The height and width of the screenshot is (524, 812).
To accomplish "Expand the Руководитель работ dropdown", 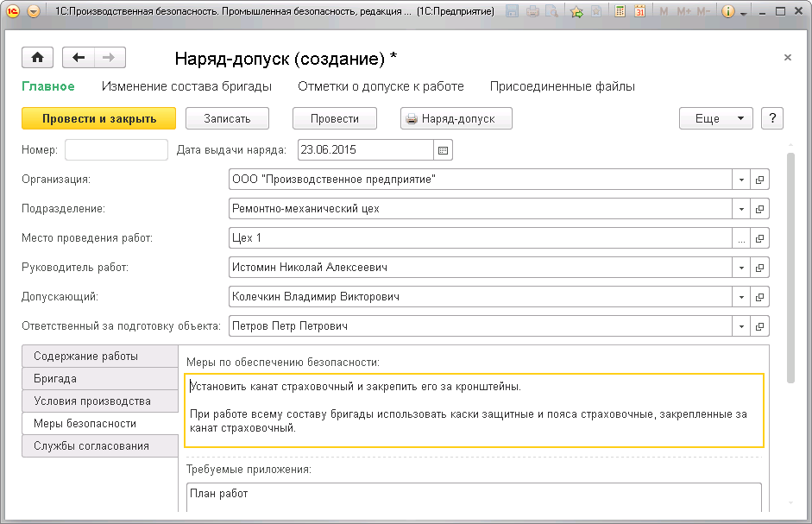I will (x=741, y=268).
